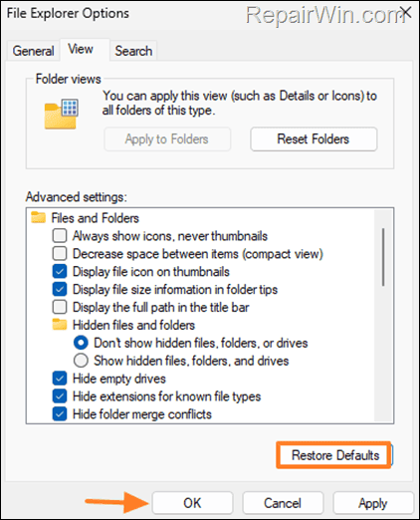This screenshot has height=520, width=420.
Task: Uncheck Display file size information in folder tips
Action: coord(60,289)
